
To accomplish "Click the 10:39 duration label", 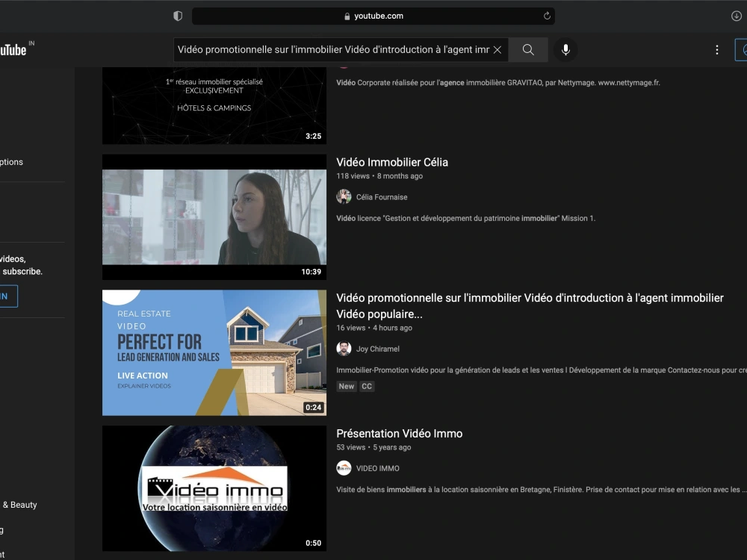I will tap(311, 272).
